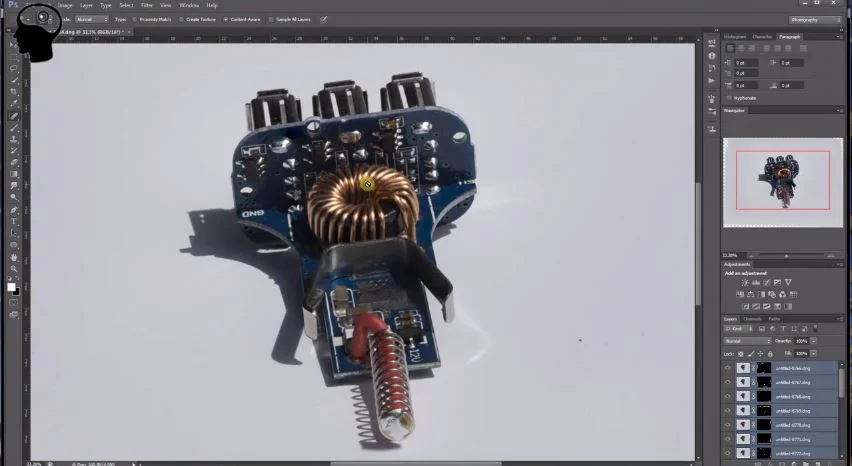Select the Eyedropper tool
Image resolution: width=852 pixels, height=466 pixels.
[14, 104]
